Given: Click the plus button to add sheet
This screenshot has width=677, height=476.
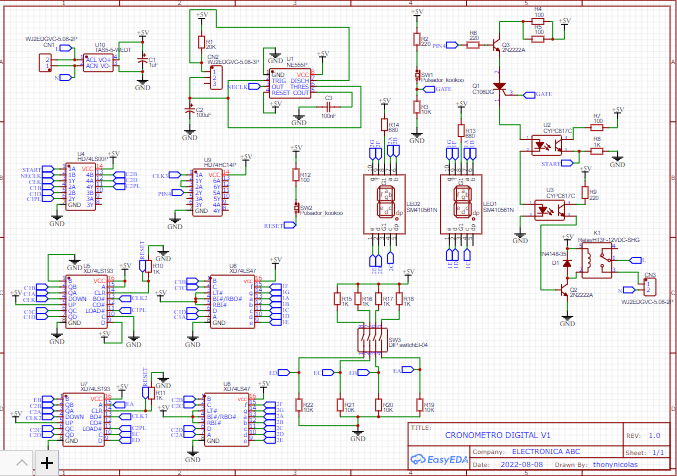Looking at the screenshot, I should point(46,463).
